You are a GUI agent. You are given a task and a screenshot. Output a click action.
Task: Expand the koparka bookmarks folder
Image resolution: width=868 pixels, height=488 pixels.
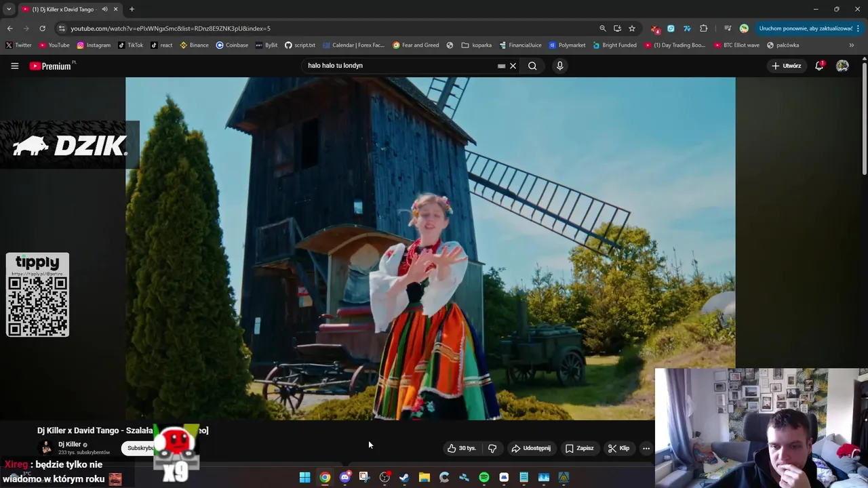(x=476, y=45)
